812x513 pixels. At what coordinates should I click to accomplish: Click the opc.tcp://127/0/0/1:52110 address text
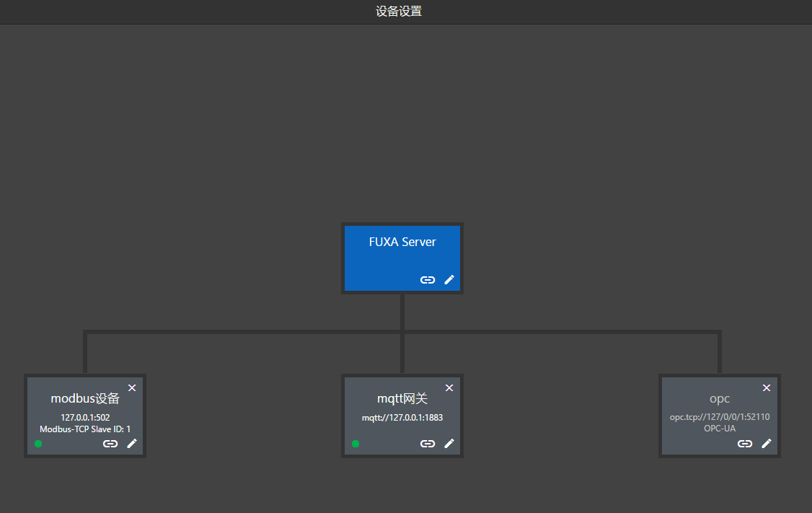[719, 417]
